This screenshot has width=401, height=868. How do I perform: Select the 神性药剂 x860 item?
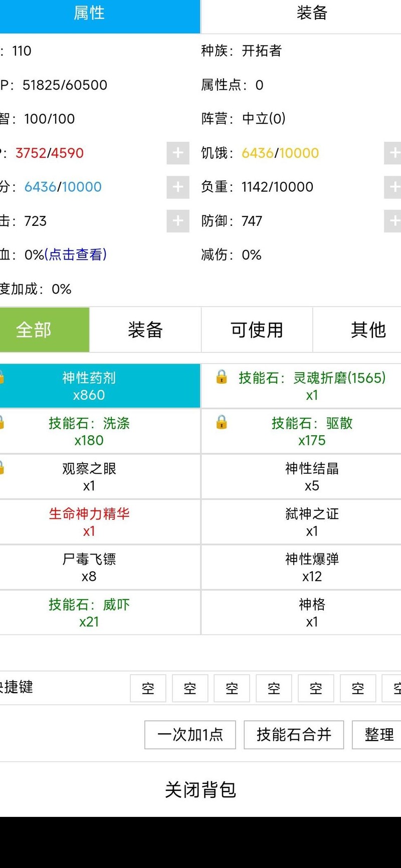89,386
